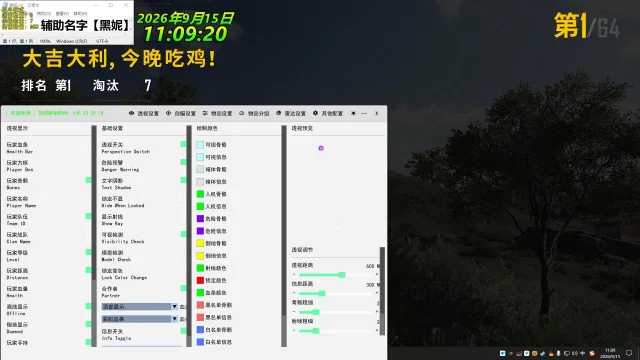This screenshot has width=640, height=360.
Task: Toggle the Distance option switch
Action: 88,270
